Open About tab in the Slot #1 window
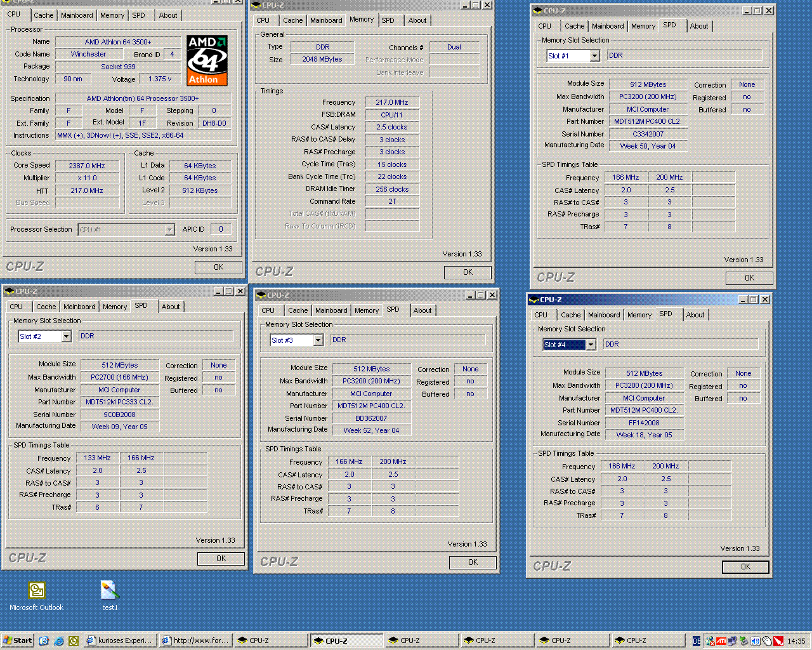The width and height of the screenshot is (812, 650). (x=699, y=26)
